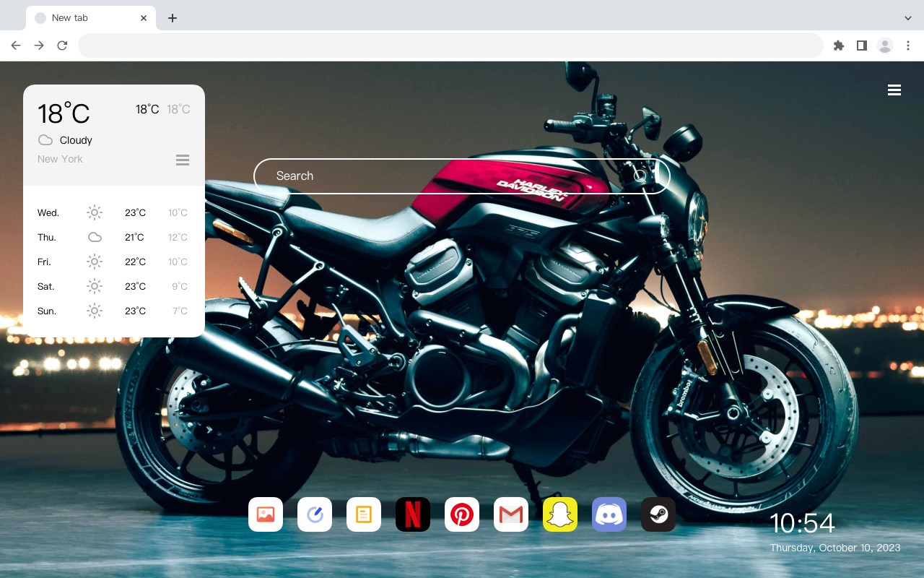Go back to the previous page
This screenshot has width=924, height=578.
tap(16, 46)
